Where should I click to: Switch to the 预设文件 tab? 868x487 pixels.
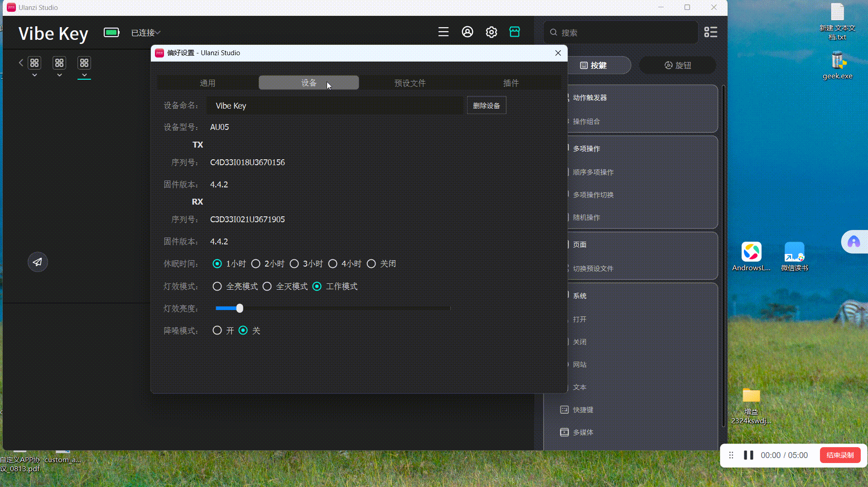tap(410, 83)
